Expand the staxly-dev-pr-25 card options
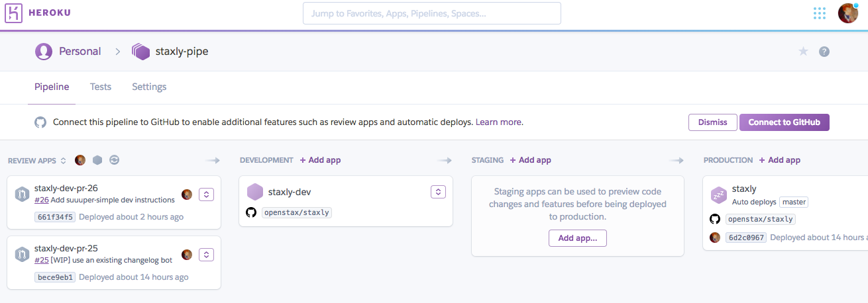 (x=206, y=255)
